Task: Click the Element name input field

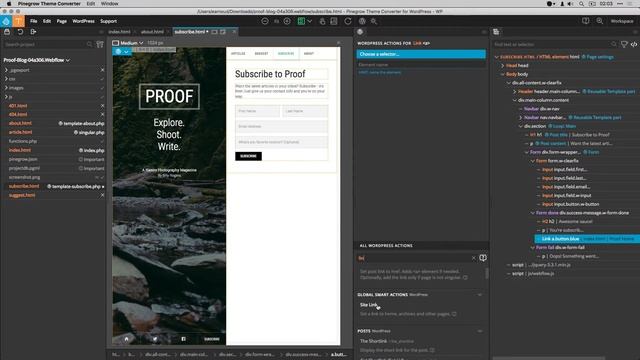Action: click(421, 64)
